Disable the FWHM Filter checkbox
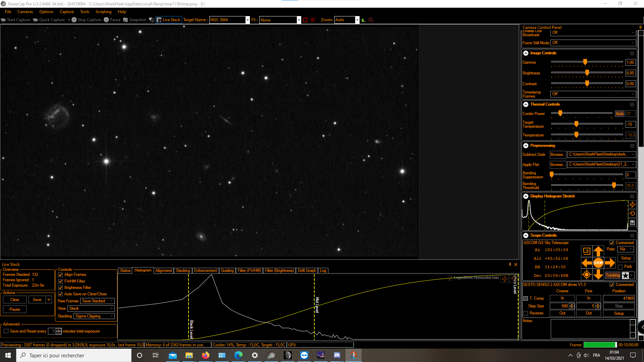The width and height of the screenshot is (644, 362). coord(60,281)
